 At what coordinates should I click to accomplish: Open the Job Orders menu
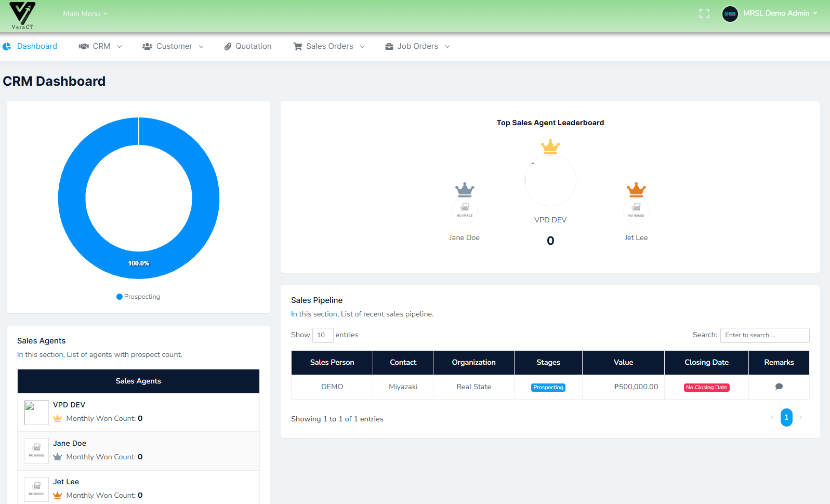pos(417,46)
